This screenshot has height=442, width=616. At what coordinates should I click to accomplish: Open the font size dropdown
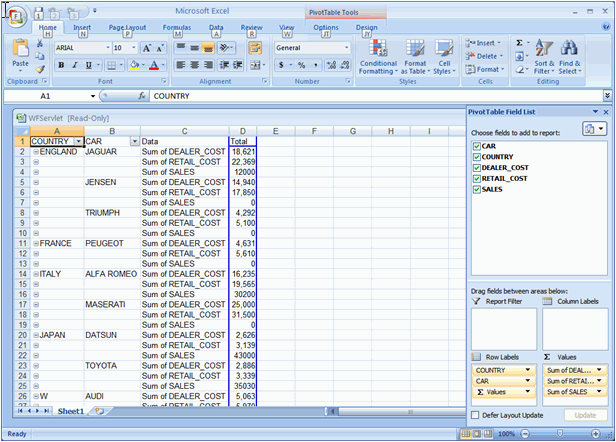134,48
